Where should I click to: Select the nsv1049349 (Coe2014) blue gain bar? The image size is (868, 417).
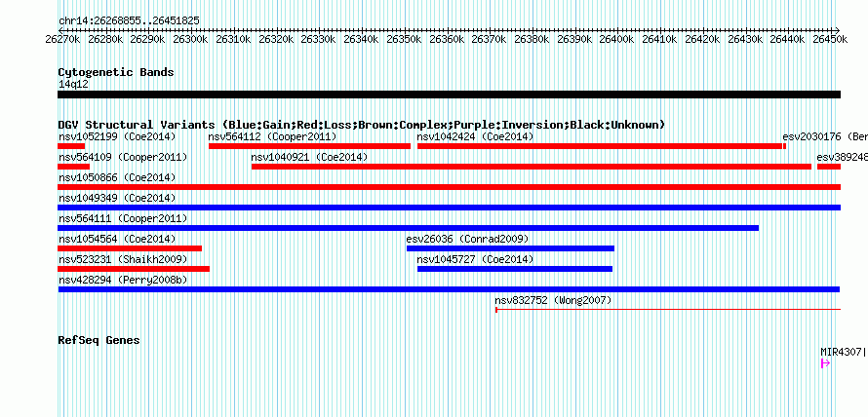coord(449,208)
